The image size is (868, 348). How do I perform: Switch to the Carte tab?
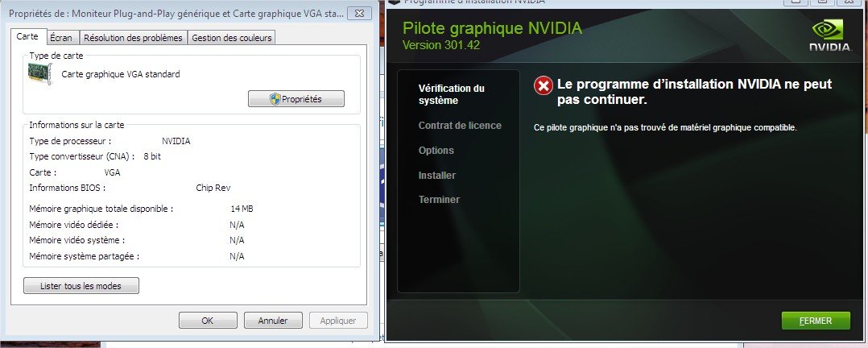(27, 36)
